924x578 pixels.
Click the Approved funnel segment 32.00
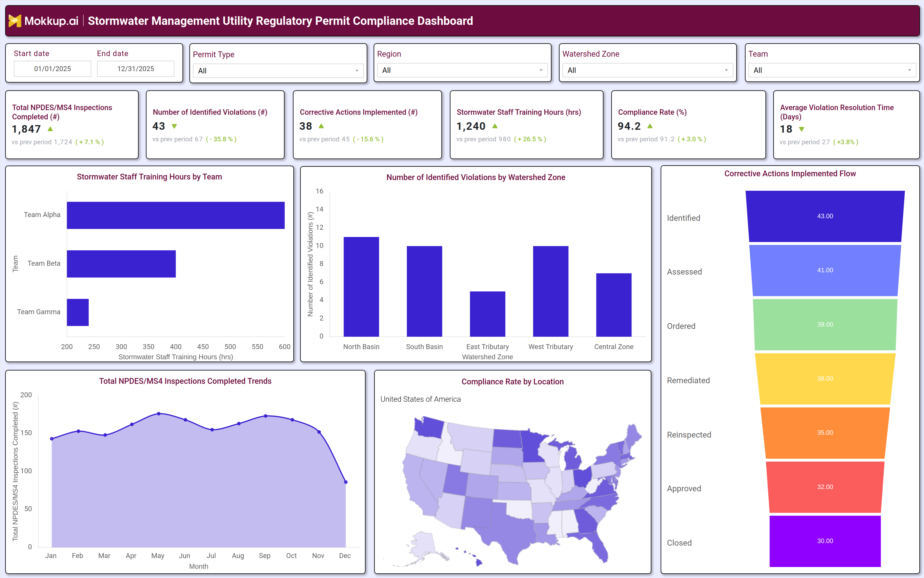point(825,487)
